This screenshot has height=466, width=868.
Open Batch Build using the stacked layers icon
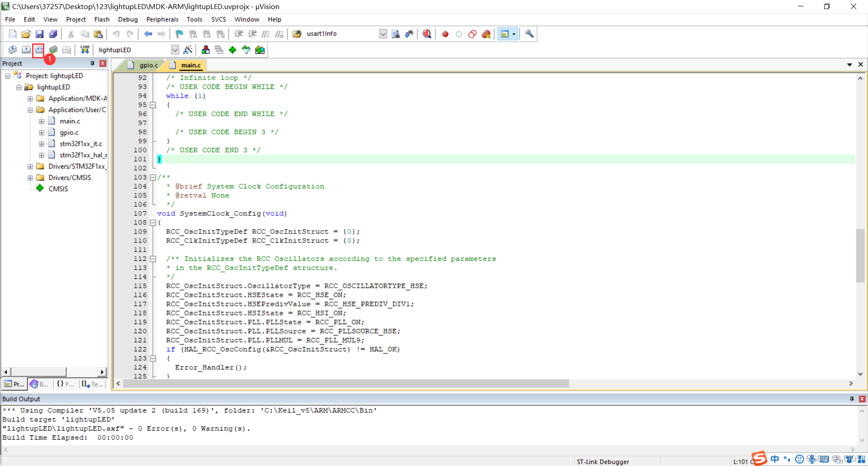click(53, 50)
